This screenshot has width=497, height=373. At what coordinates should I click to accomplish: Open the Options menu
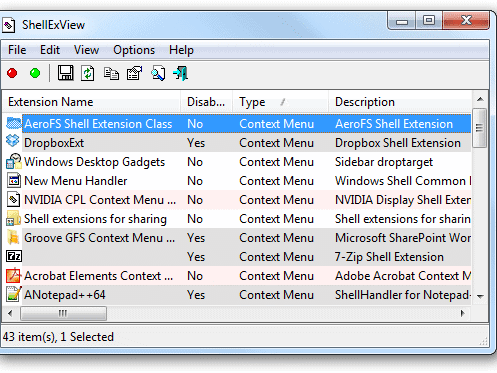click(x=134, y=50)
